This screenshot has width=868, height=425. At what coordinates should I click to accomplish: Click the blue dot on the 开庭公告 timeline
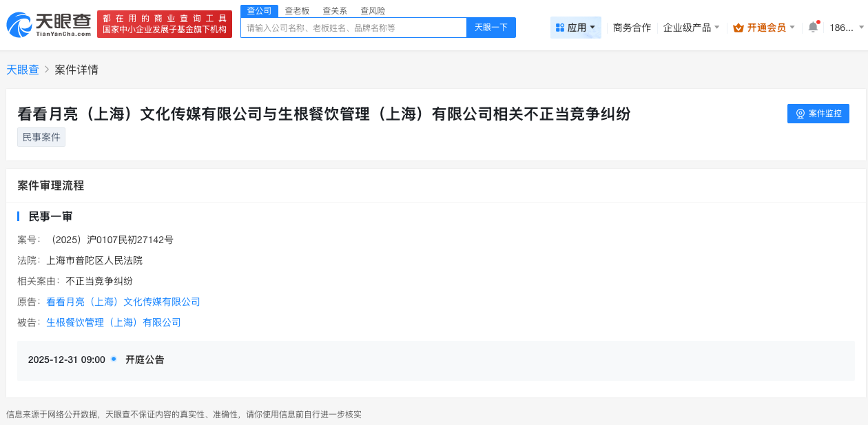point(115,360)
